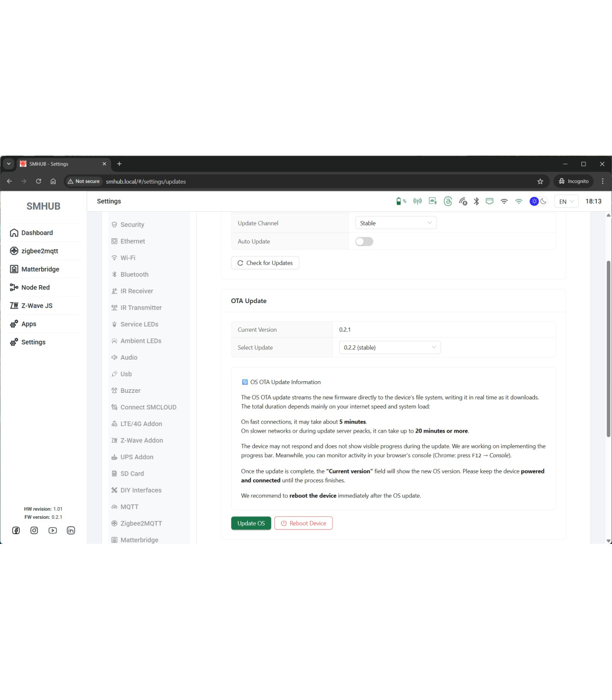Open the Ambient LEDs settings section
The height and width of the screenshot is (700, 612).
tap(141, 341)
